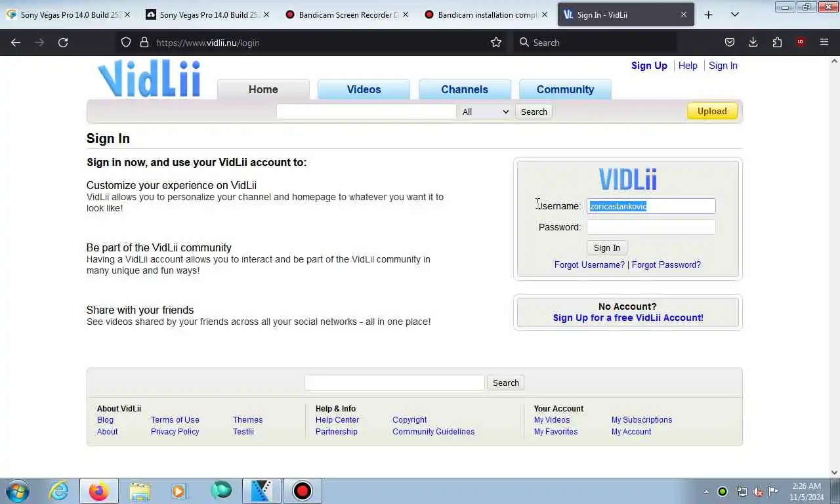This screenshot has height=504, width=840.
Task: Open Community Guidelines footer link
Action: 433,432
